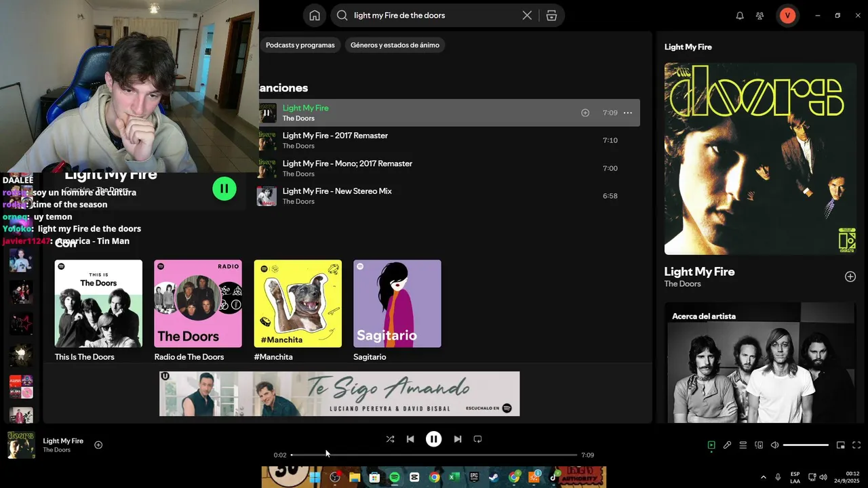Open the Acerca del artista card
868x488 pixels.
[x=760, y=363]
